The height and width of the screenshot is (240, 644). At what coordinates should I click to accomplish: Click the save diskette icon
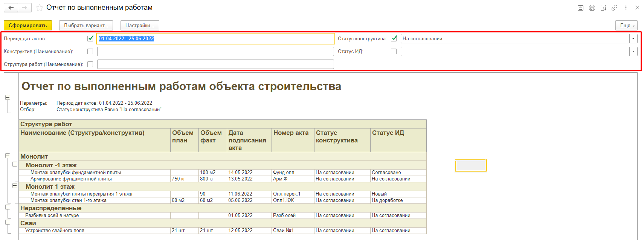(580, 8)
